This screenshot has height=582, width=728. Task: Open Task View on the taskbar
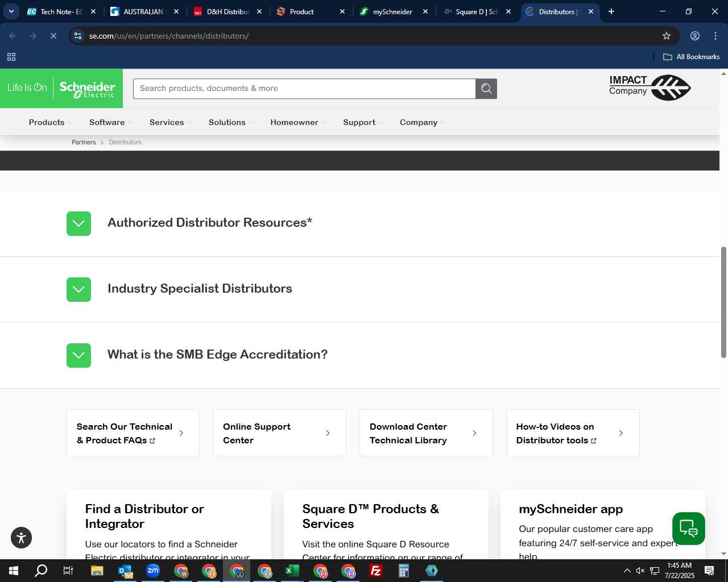(x=68, y=571)
